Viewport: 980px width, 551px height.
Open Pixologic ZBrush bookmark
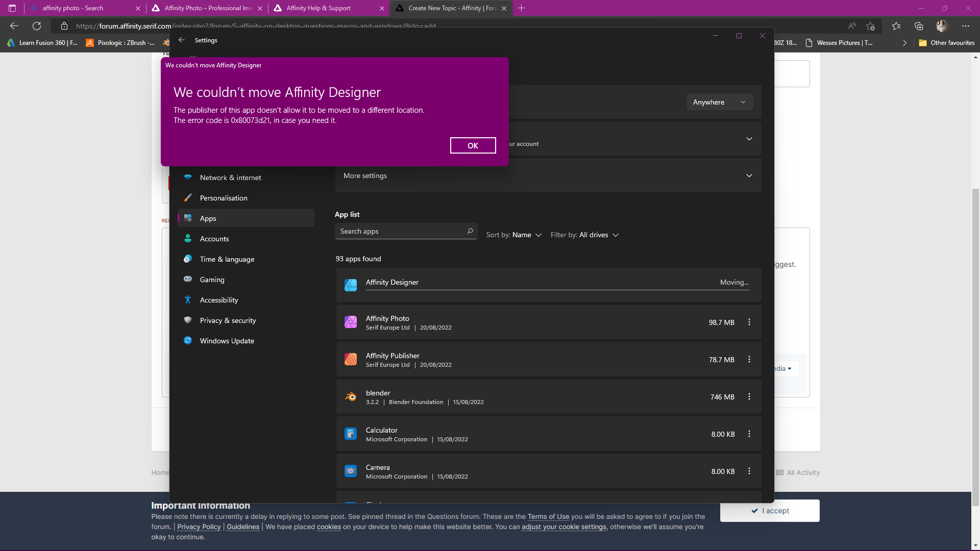click(120, 43)
